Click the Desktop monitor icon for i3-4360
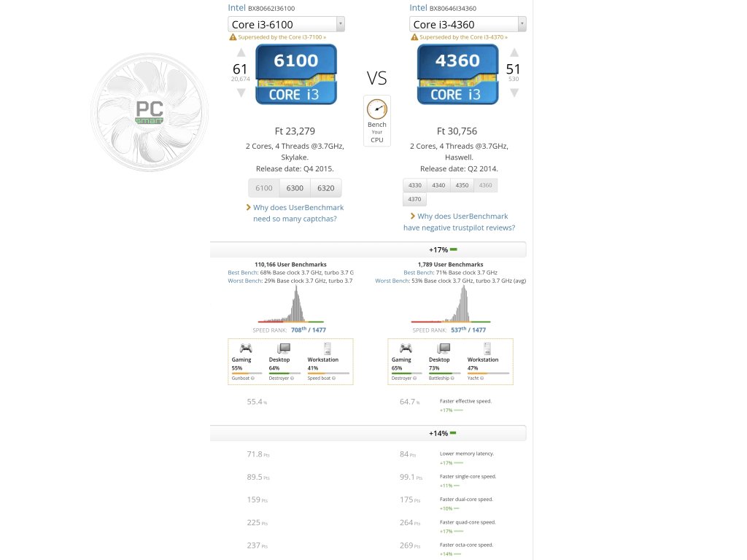This screenshot has width=747, height=560. pyautogui.click(x=444, y=349)
